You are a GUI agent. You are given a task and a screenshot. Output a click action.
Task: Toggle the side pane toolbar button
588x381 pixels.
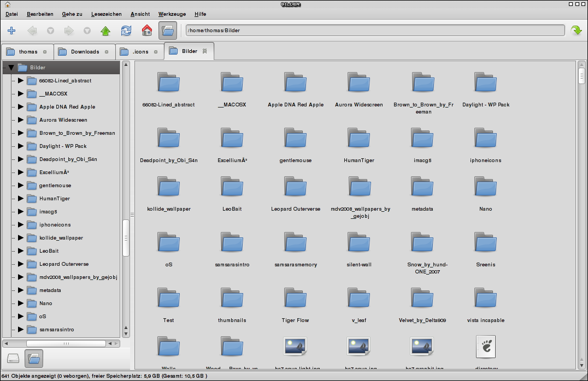click(x=168, y=31)
